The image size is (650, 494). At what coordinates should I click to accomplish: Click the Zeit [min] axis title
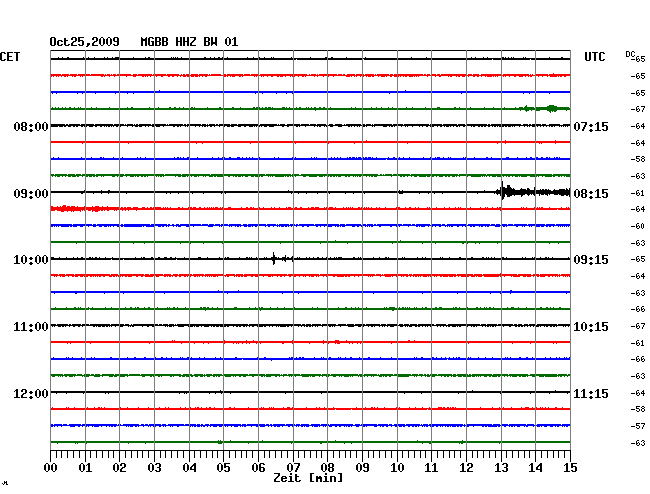click(308, 478)
